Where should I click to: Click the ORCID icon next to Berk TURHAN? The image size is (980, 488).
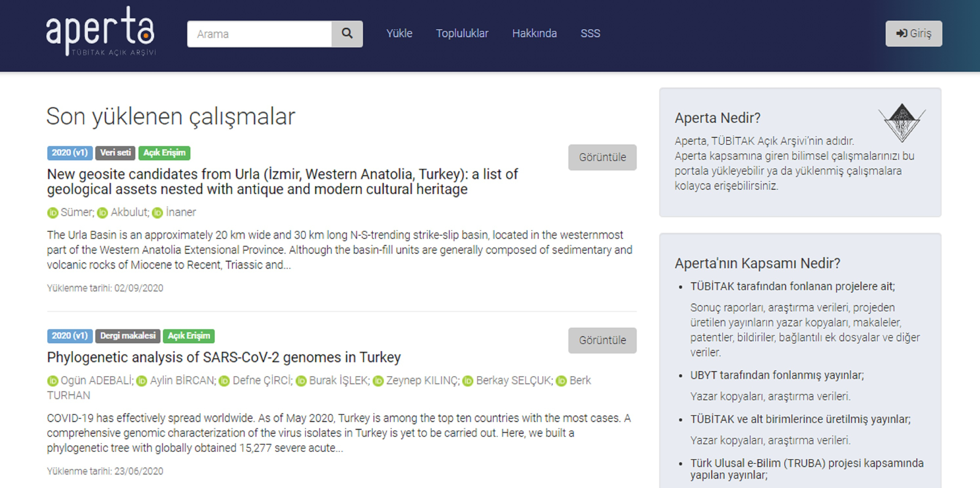561,381
